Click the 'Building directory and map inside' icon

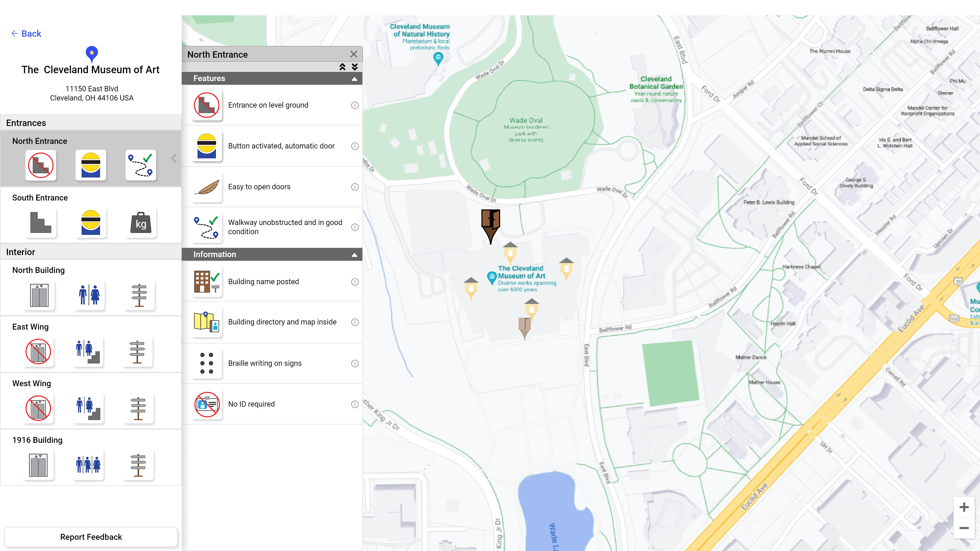[x=207, y=322]
